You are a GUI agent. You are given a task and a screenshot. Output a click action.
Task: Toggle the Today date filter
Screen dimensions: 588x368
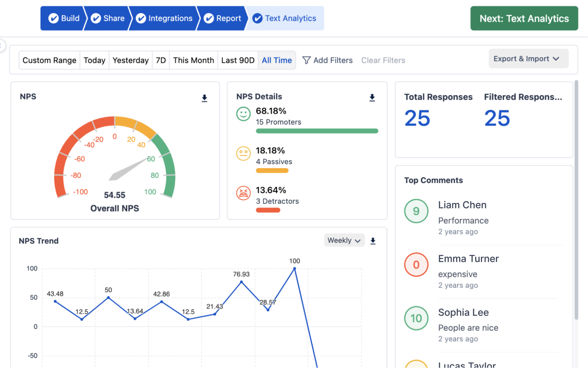coord(94,60)
